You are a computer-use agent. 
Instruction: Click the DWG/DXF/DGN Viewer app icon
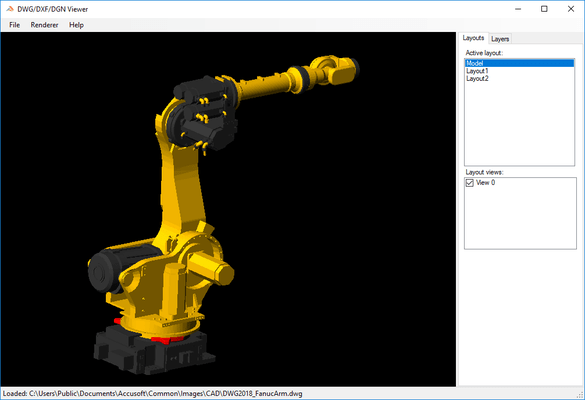[10, 9]
